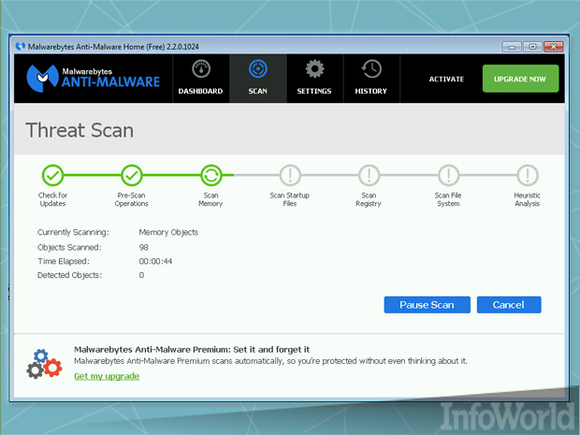This screenshot has width=580, height=435.
Task: Click the premium scans automatically description text
Action: click(270, 361)
